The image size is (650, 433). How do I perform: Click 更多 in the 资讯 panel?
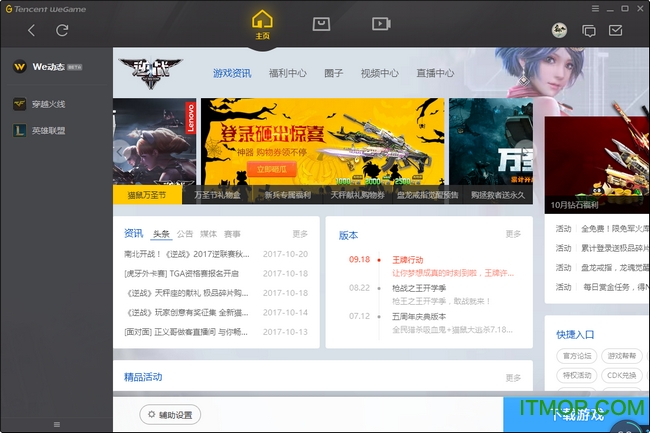tap(300, 234)
